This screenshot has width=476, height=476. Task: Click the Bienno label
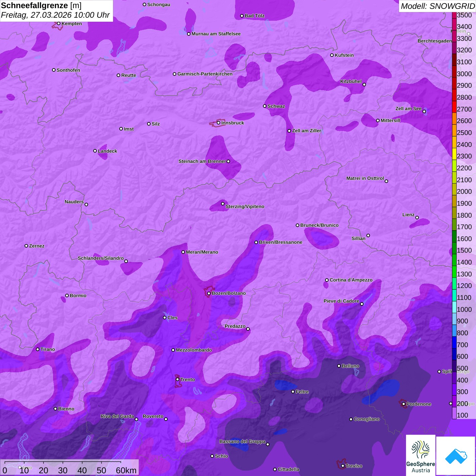66,409
